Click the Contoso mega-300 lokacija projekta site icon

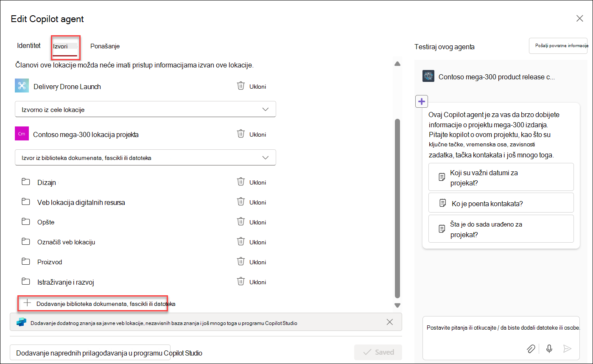pos(21,134)
